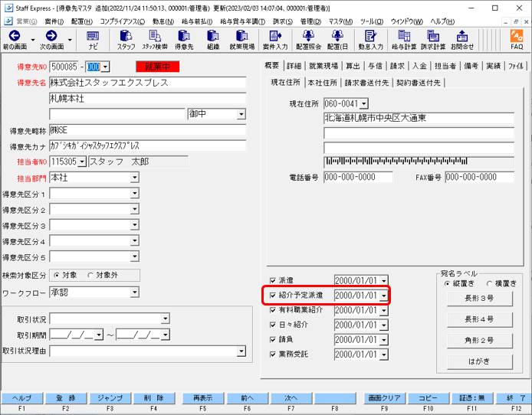Switch to the 本社住所 address tab
Image resolution: width=532 pixels, height=415 pixels.
[322, 83]
